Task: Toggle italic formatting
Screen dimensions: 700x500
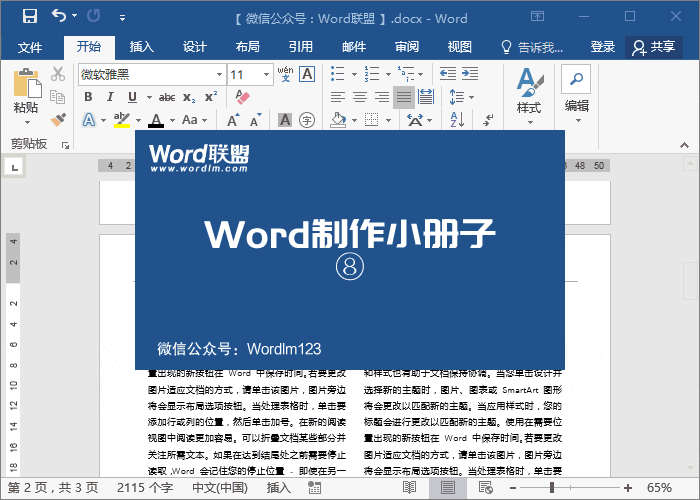Action: (110, 97)
